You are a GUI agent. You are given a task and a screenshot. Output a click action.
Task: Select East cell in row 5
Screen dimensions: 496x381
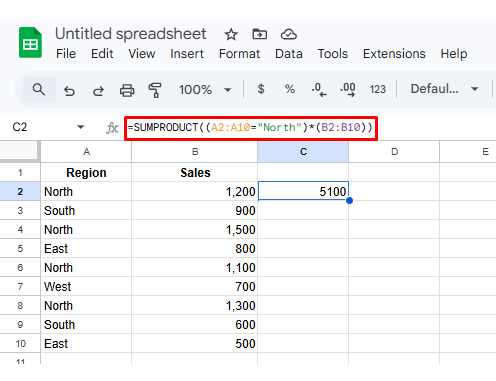(86, 248)
